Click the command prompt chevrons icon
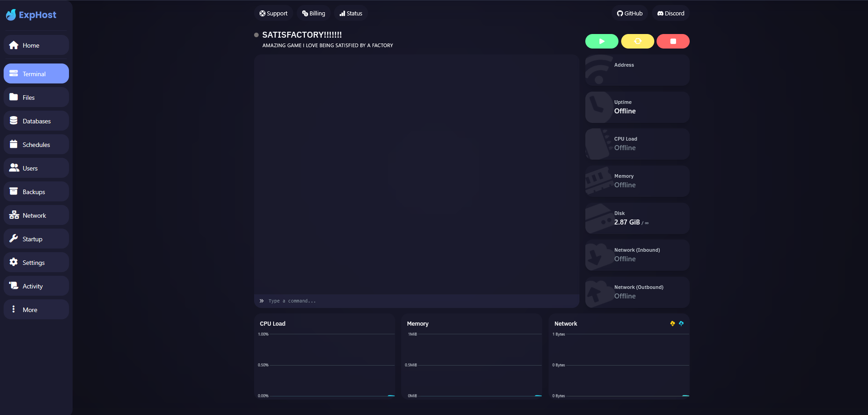Image resolution: width=868 pixels, height=415 pixels. [x=261, y=301]
